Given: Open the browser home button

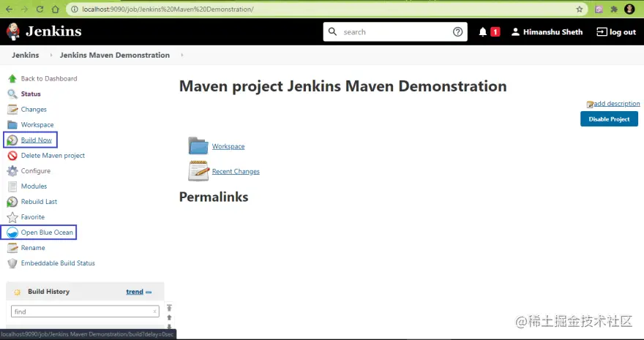Looking at the screenshot, I should pos(56,9).
